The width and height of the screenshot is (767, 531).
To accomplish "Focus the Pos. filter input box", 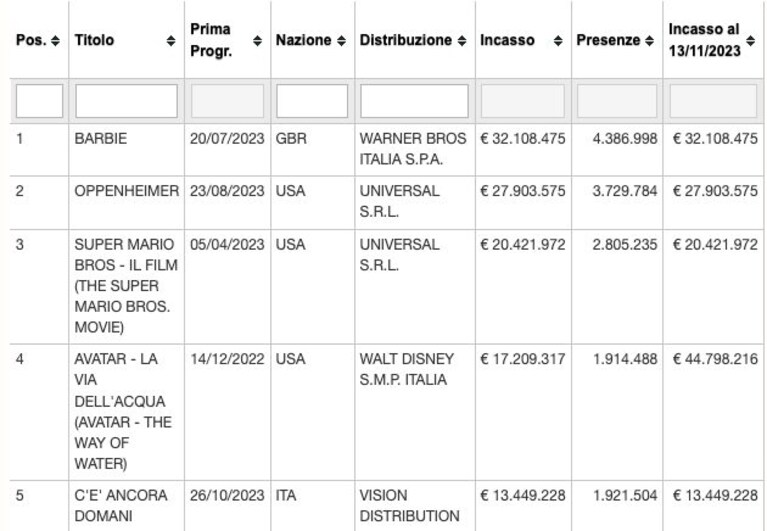I will coord(40,101).
